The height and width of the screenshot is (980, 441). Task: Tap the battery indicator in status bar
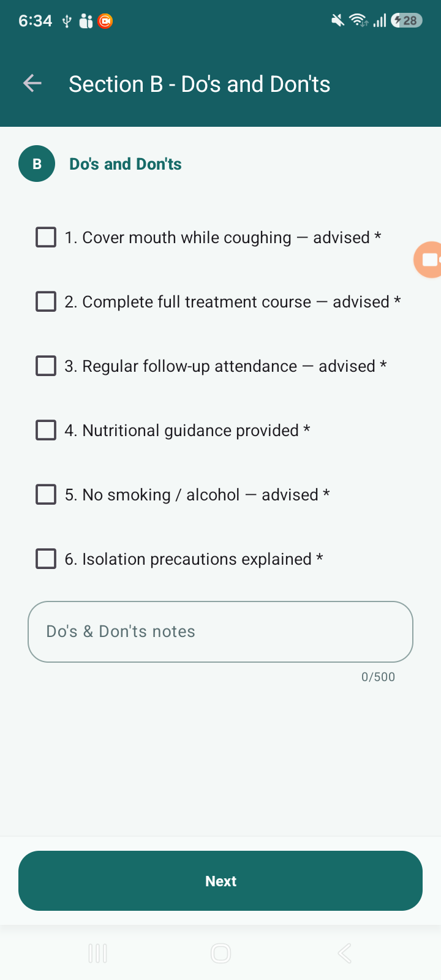coord(407,21)
